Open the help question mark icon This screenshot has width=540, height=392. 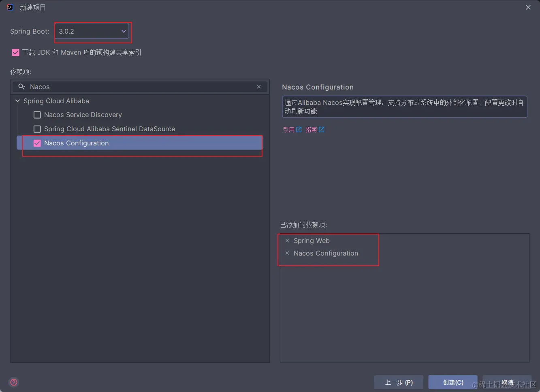coord(14,382)
